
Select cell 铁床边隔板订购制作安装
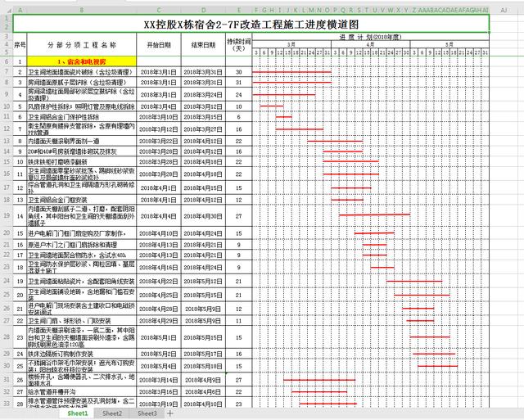coord(82,354)
